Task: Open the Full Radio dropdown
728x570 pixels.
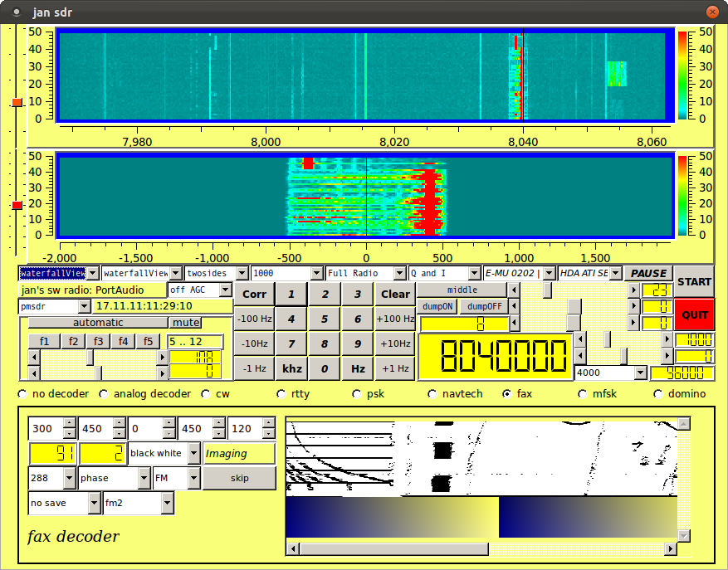Action: coord(364,273)
